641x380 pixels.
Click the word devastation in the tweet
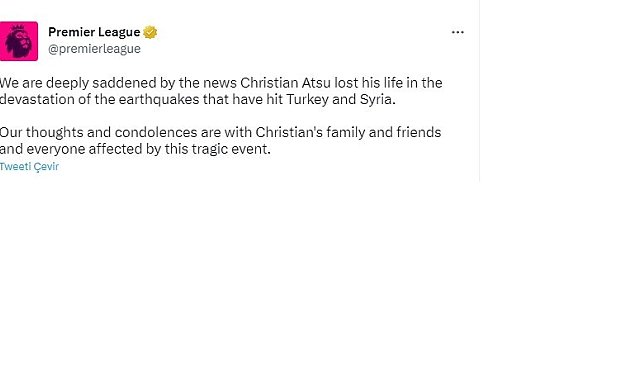37,100
